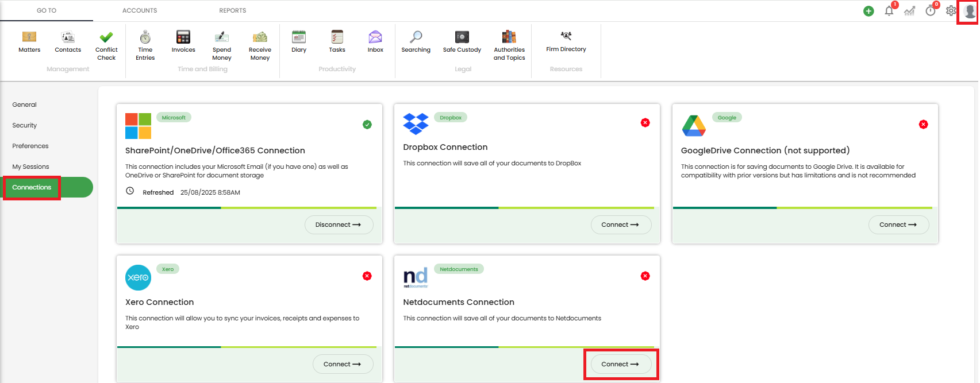Viewport: 980px width, 383px height.
Task: Switch to the ACCOUNTS tab
Action: 140,10
